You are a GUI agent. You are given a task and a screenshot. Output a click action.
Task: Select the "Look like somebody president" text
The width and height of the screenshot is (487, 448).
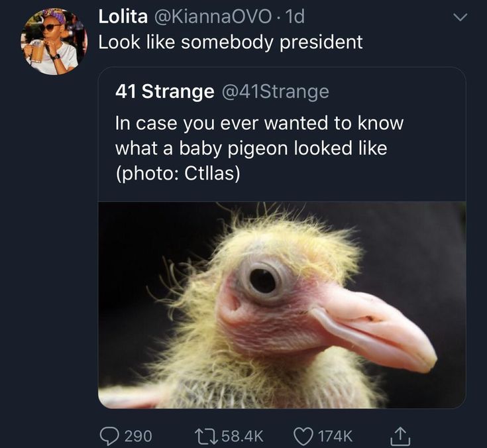231,42
